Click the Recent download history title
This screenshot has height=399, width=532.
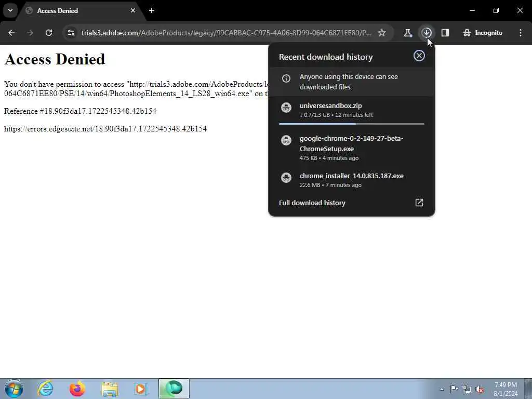pos(326,57)
